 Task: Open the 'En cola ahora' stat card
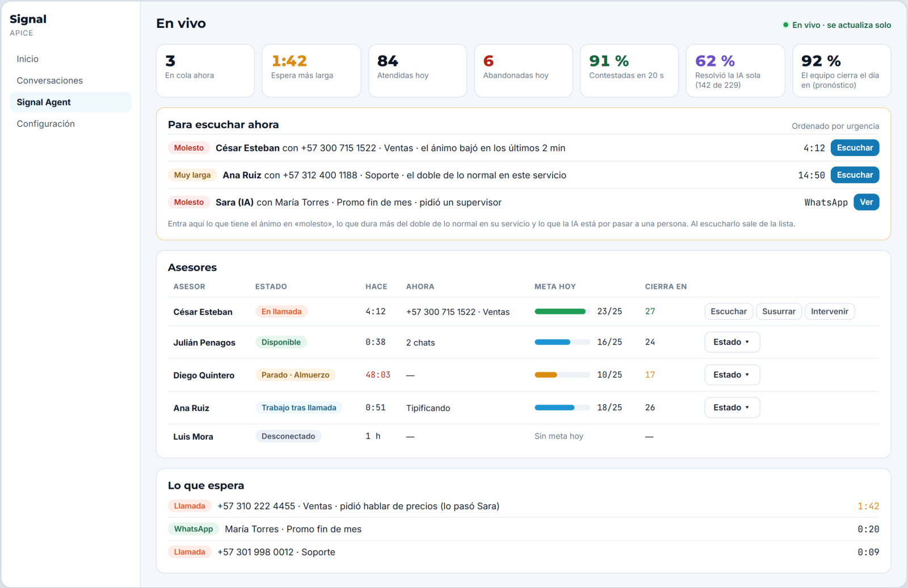pyautogui.click(x=205, y=71)
